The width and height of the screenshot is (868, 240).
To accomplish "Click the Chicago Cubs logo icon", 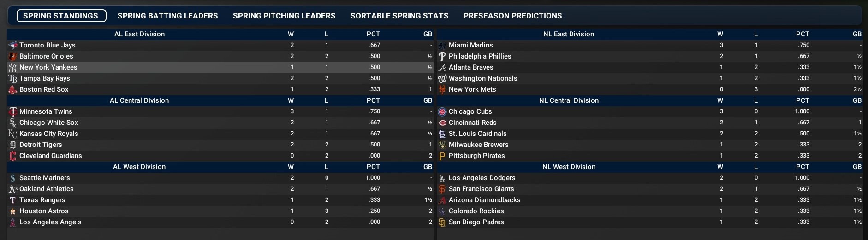I will (442, 111).
